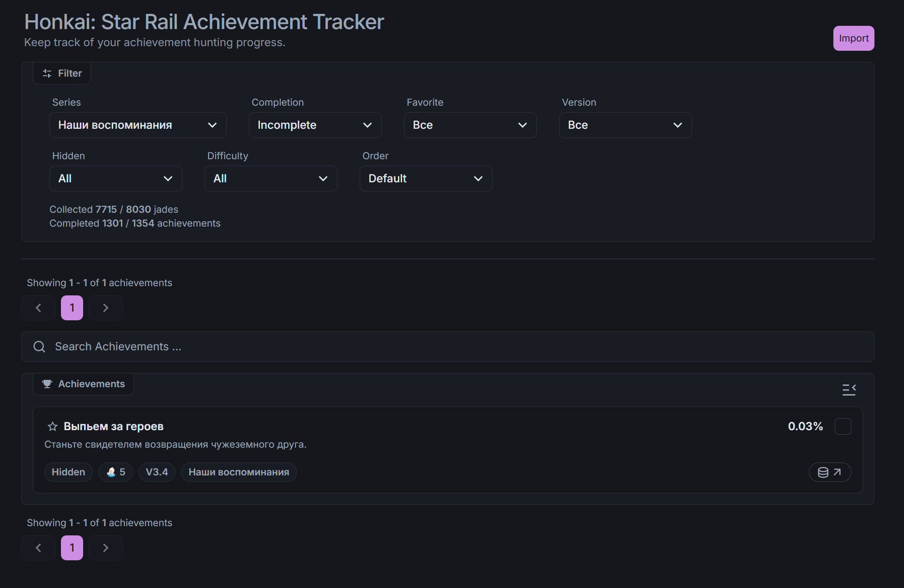Select page 1 in top pagination
This screenshot has height=588, width=904.
(72, 308)
